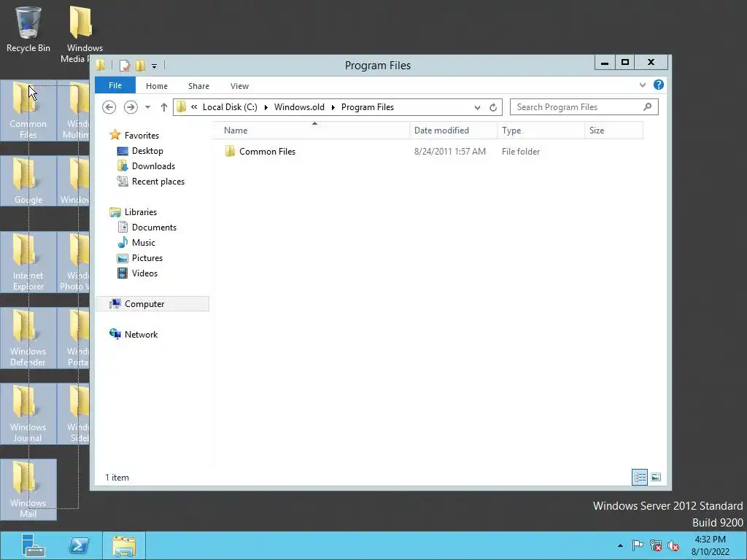Click the File Explorer taskbar button

(124, 545)
